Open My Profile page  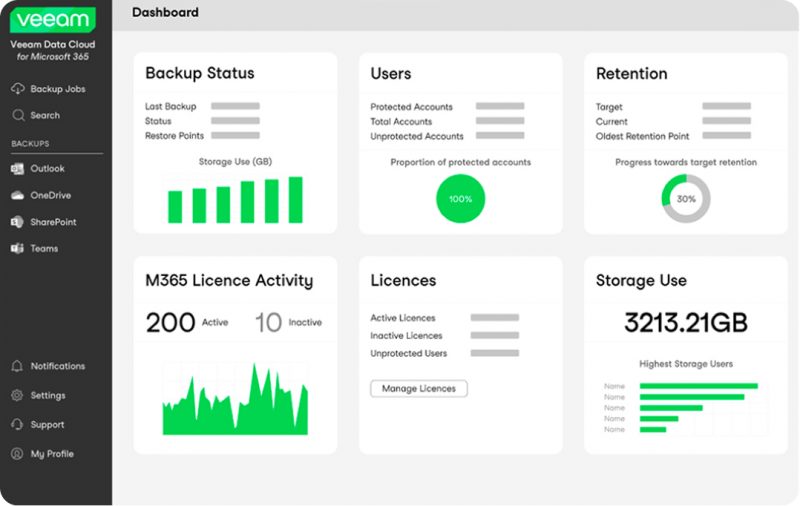coord(52,453)
